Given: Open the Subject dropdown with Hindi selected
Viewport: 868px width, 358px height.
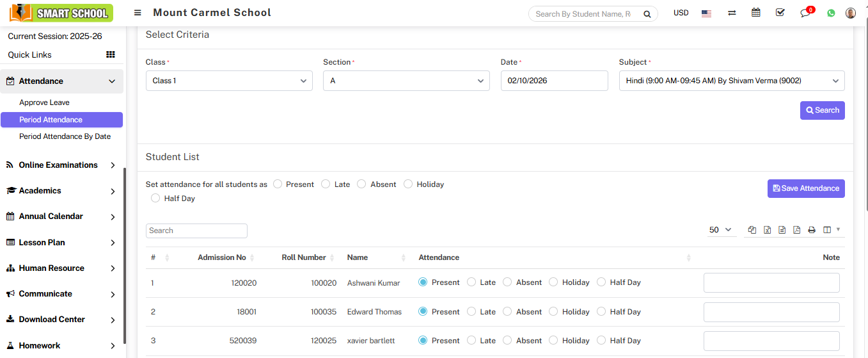Looking at the screenshot, I should (731, 81).
